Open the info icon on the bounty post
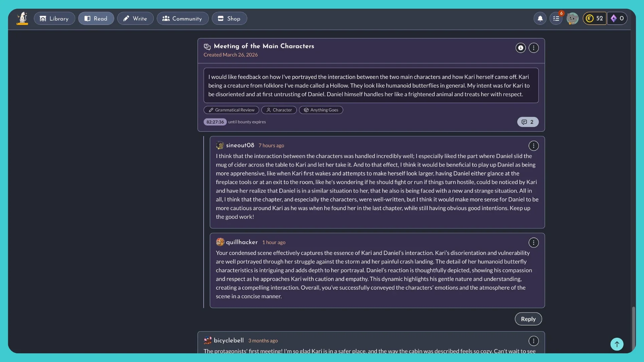The image size is (644, 362). 521,48
